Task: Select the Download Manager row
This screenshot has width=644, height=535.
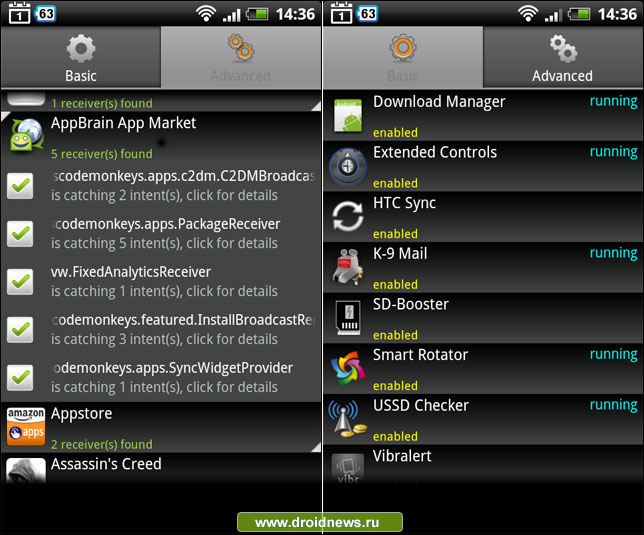Action: point(483,116)
